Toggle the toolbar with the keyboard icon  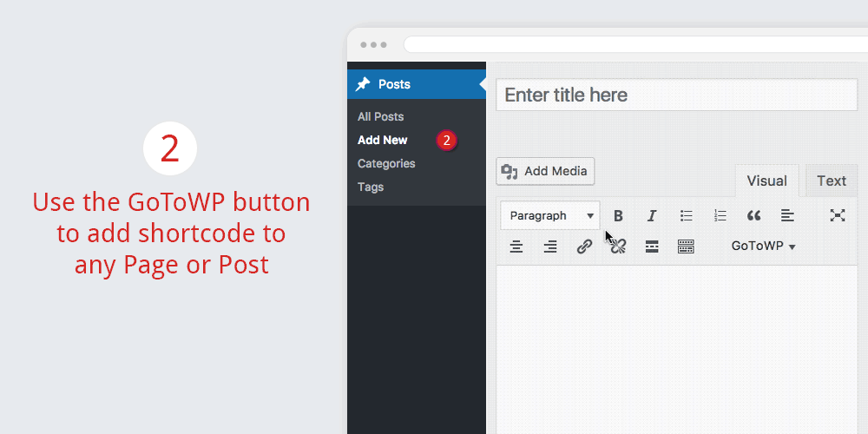[686, 247]
